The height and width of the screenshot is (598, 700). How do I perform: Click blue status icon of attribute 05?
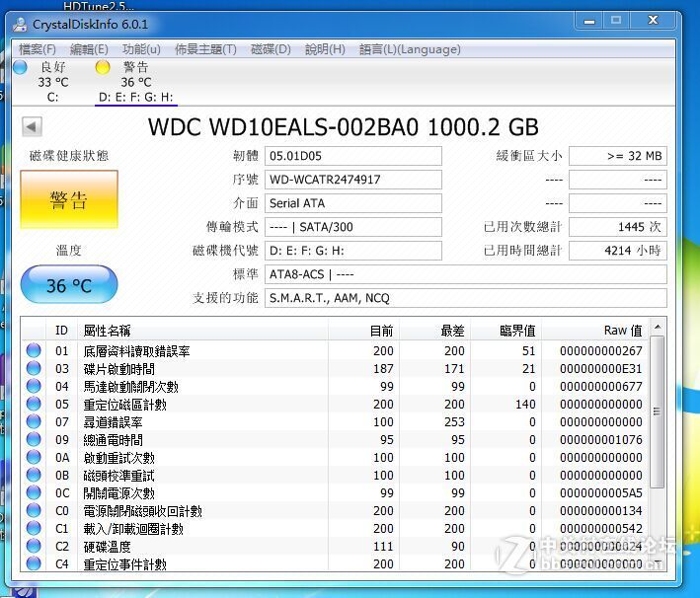tap(34, 404)
